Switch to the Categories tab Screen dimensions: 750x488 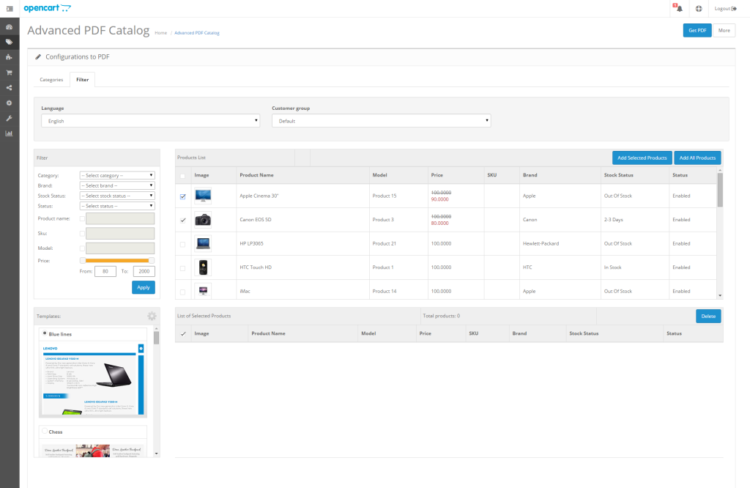tap(51, 78)
